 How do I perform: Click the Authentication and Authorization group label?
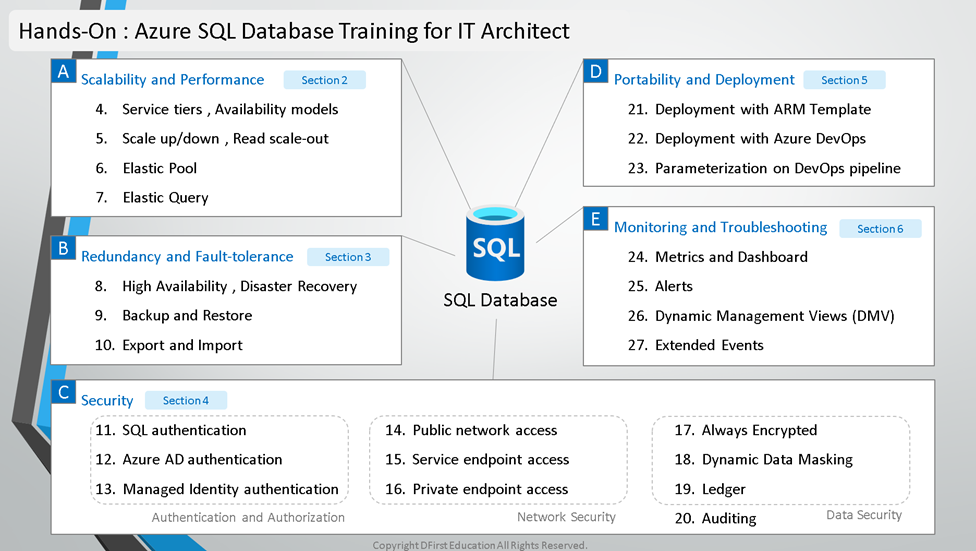pyautogui.click(x=248, y=517)
